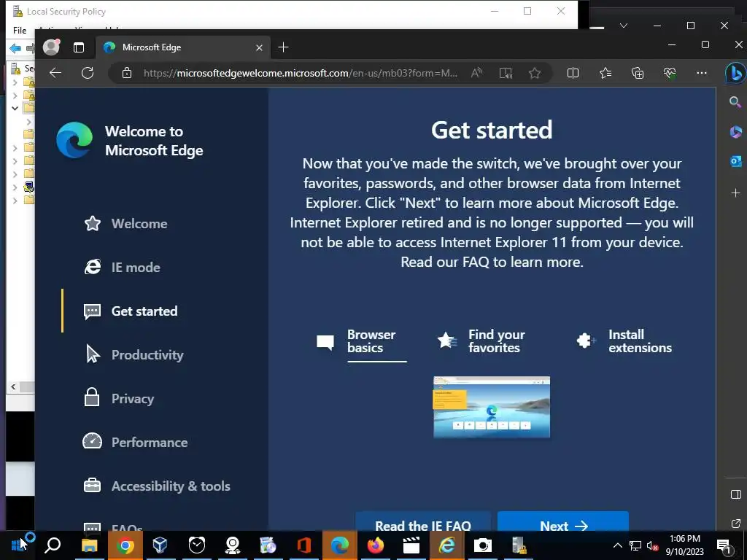Open Microsoft 365 sidebar app
Image resolution: width=747 pixels, height=560 pixels.
tap(735, 131)
